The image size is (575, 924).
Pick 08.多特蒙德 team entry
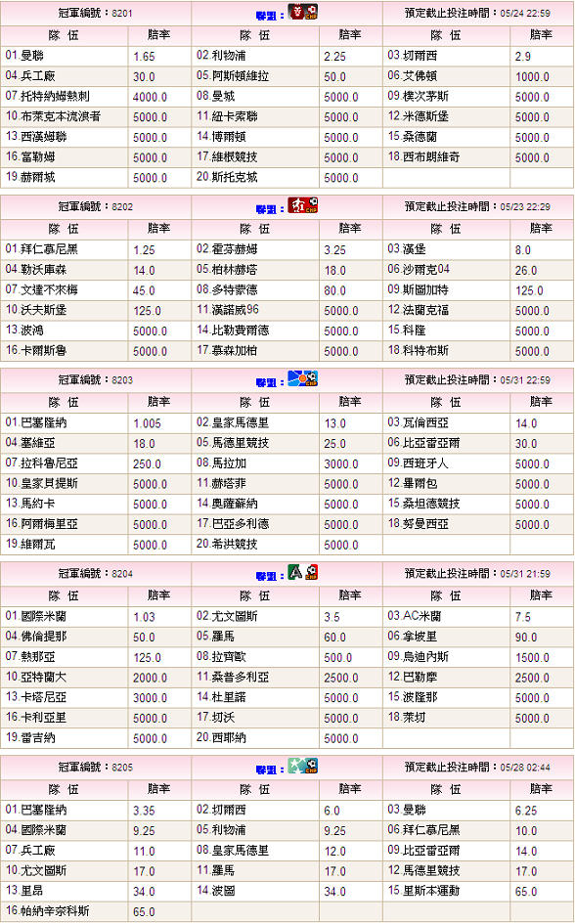[227, 289]
